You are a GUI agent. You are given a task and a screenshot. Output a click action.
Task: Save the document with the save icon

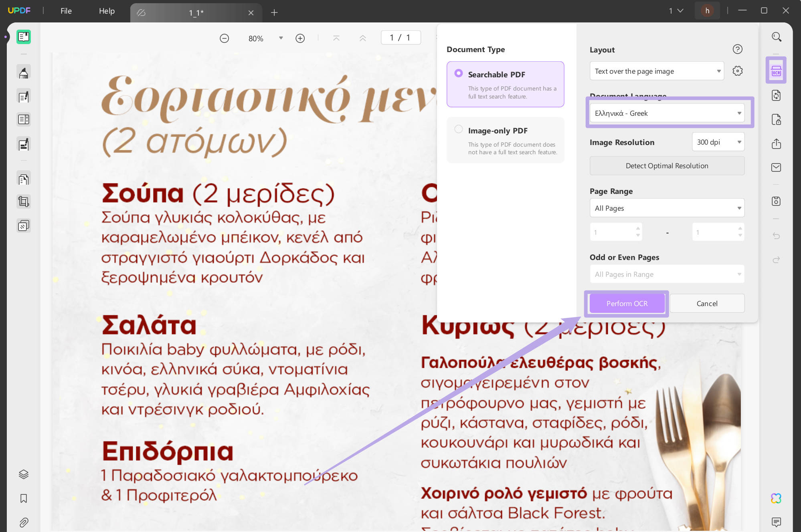777,202
